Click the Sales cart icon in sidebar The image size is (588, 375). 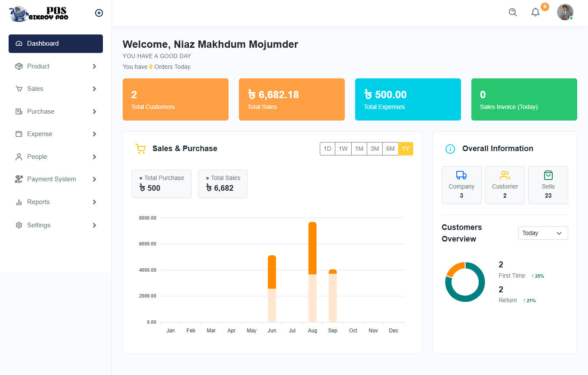[19, 89]
